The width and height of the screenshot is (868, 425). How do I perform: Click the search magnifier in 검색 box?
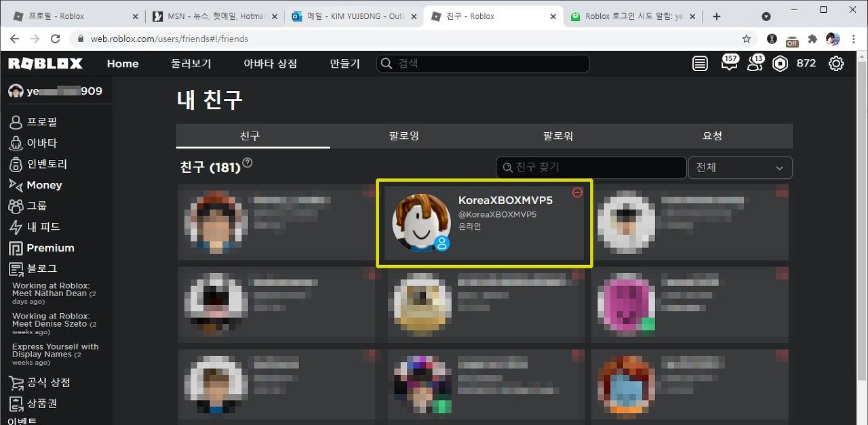tap(387, 64)
